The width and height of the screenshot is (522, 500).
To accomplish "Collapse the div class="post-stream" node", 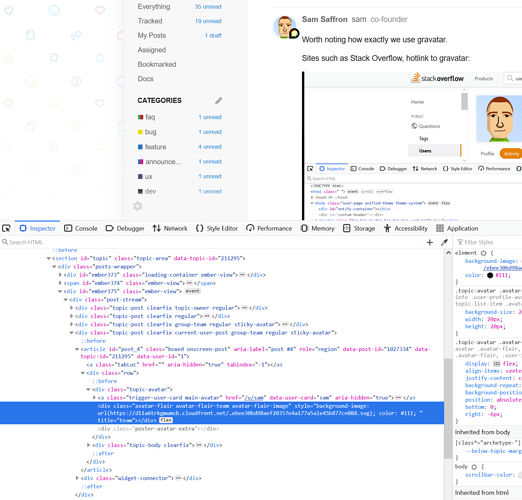I will [66, 300].
